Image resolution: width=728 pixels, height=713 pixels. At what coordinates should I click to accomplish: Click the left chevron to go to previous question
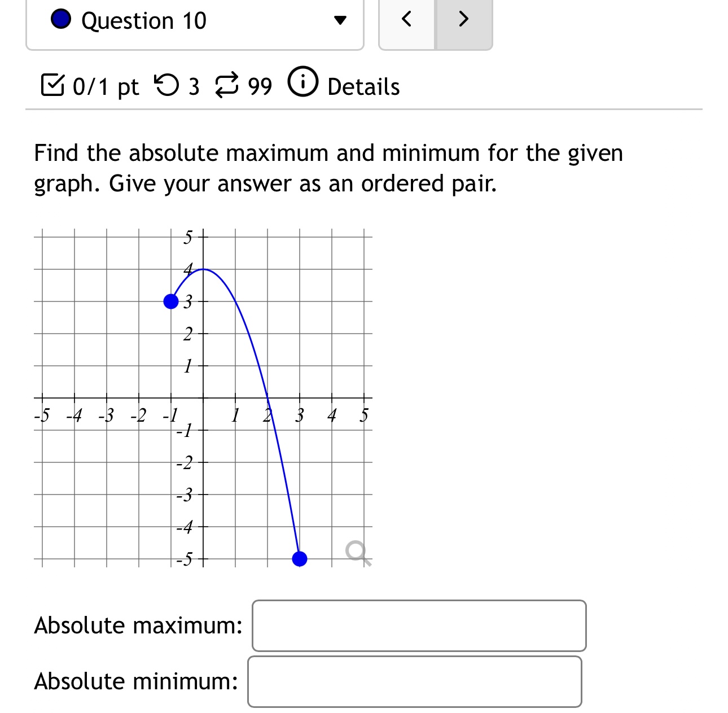pyautogui.click(x=407, y=20)
